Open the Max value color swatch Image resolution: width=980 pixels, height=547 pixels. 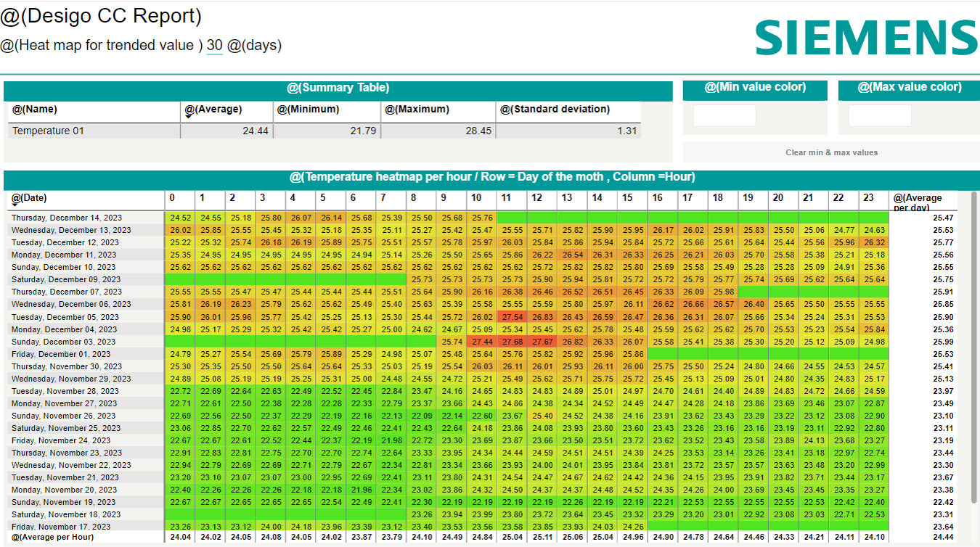click(x=879, y=116)
